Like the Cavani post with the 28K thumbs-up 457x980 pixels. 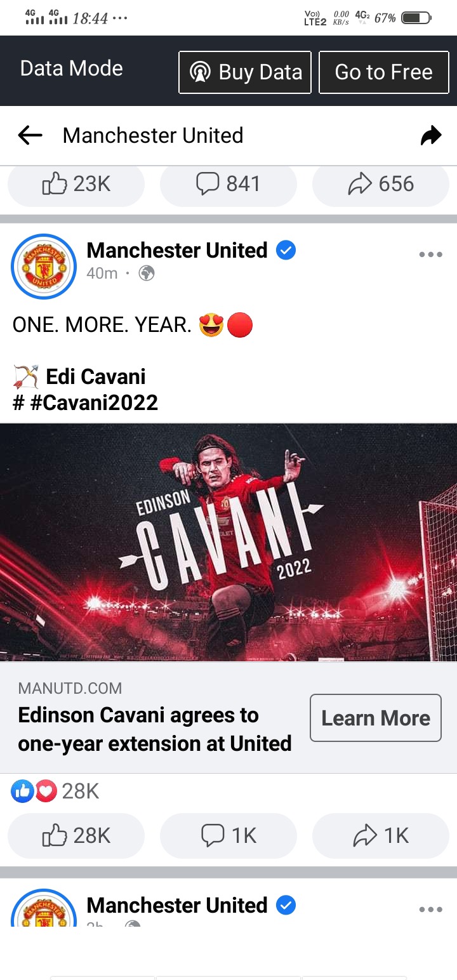[76, 836]
